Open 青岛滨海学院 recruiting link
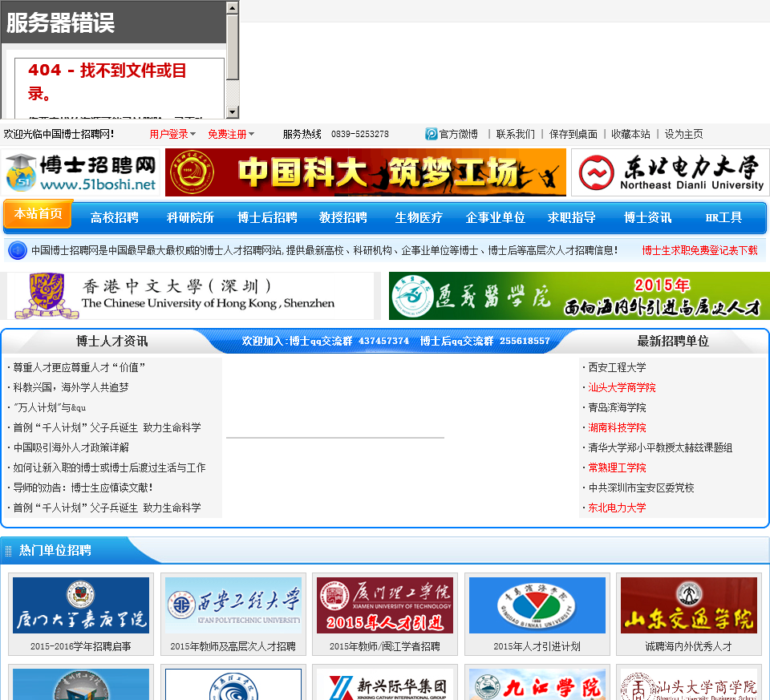Viewport: 770px width, 700px height. (x=618, y=407)
